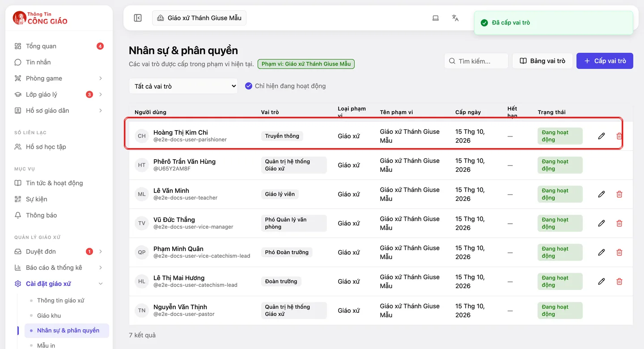The width and height of the screenshot is (644, 349).
Task: Collapse Cài đặt giáo xứ section
Action: (x=59, y=284)
